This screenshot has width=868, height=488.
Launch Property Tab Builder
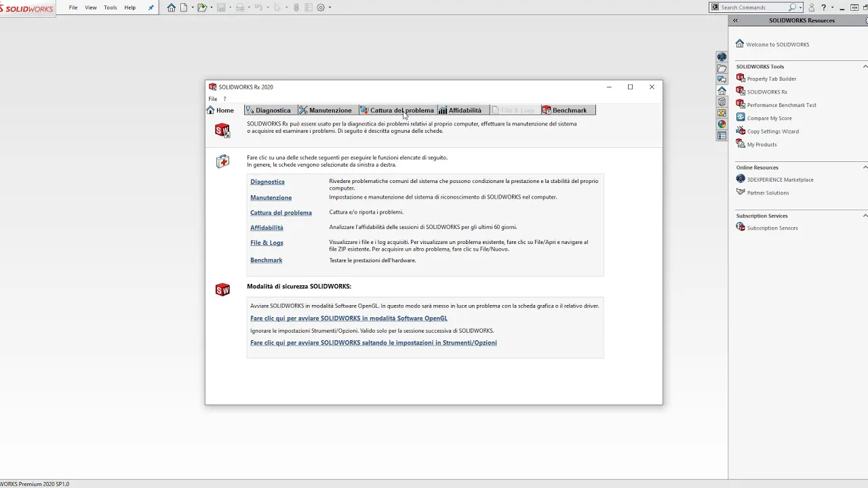coord(771,79)
